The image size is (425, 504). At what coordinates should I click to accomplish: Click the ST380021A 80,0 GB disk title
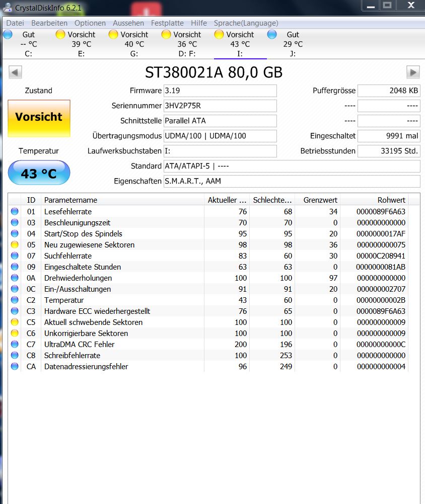[214, 72]
